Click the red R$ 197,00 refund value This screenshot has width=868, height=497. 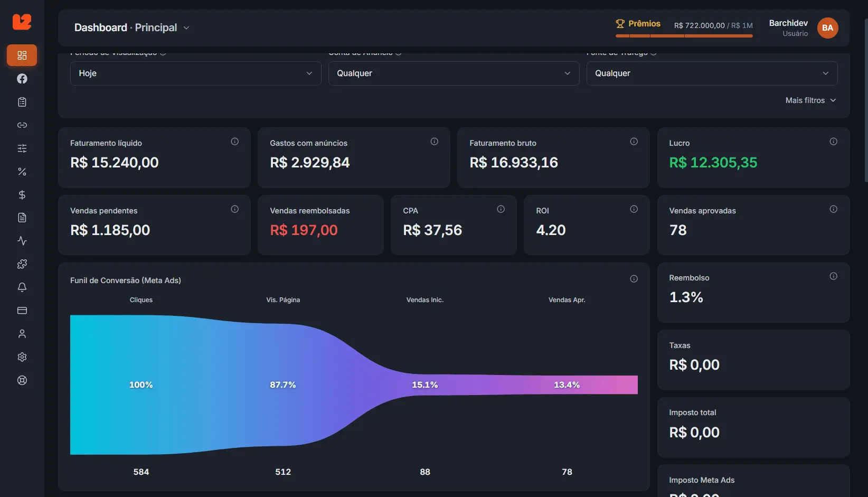pos(304,230)
